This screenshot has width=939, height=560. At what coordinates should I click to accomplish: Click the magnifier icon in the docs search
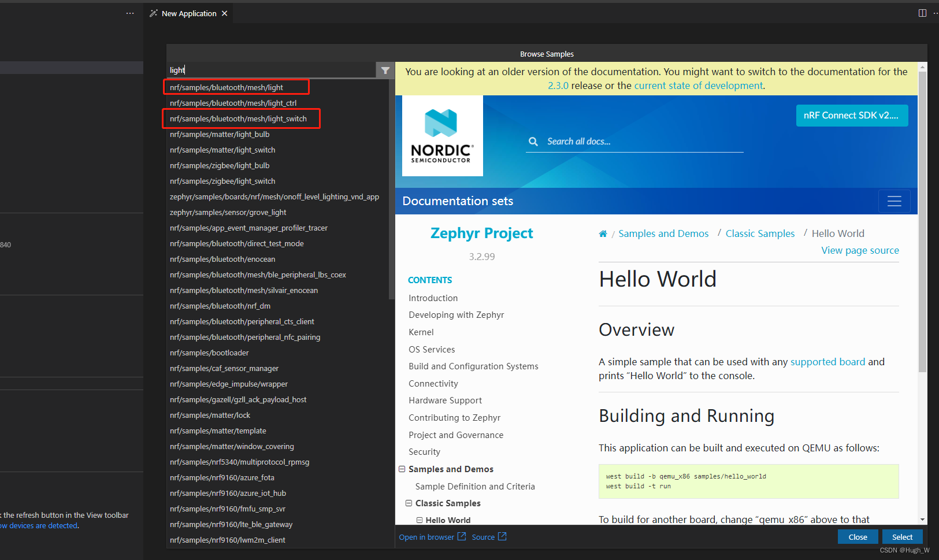coord(533,142)
